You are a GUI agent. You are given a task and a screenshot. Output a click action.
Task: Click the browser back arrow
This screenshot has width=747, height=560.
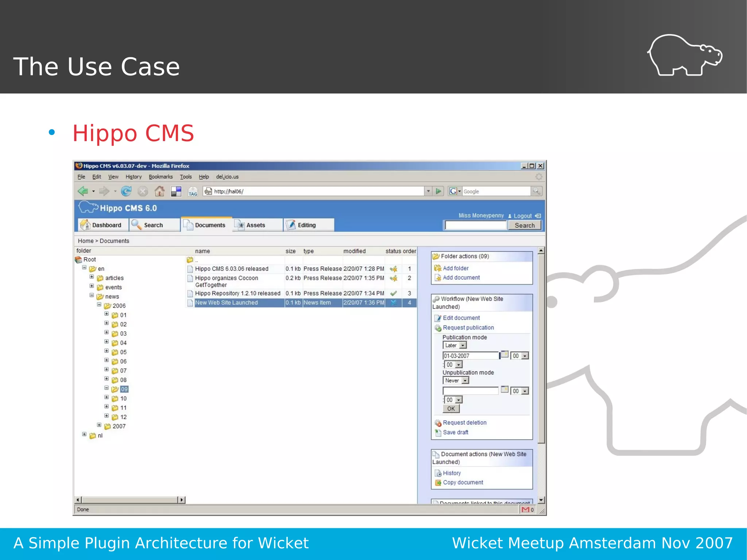(x=83, y=191)
